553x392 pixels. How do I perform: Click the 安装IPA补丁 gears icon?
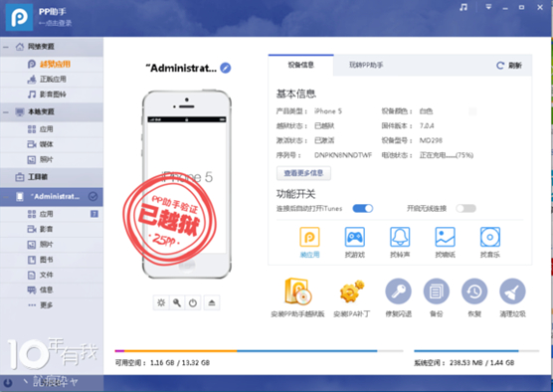point(352,292)
